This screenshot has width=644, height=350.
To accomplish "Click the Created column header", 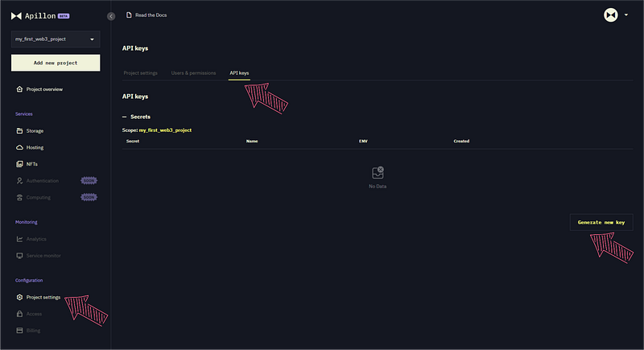I will click(461, 141).
